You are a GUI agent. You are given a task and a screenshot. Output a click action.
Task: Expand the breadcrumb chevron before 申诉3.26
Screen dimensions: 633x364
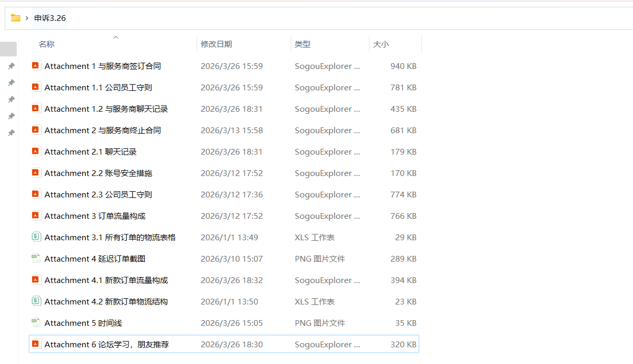pos(27,18)
